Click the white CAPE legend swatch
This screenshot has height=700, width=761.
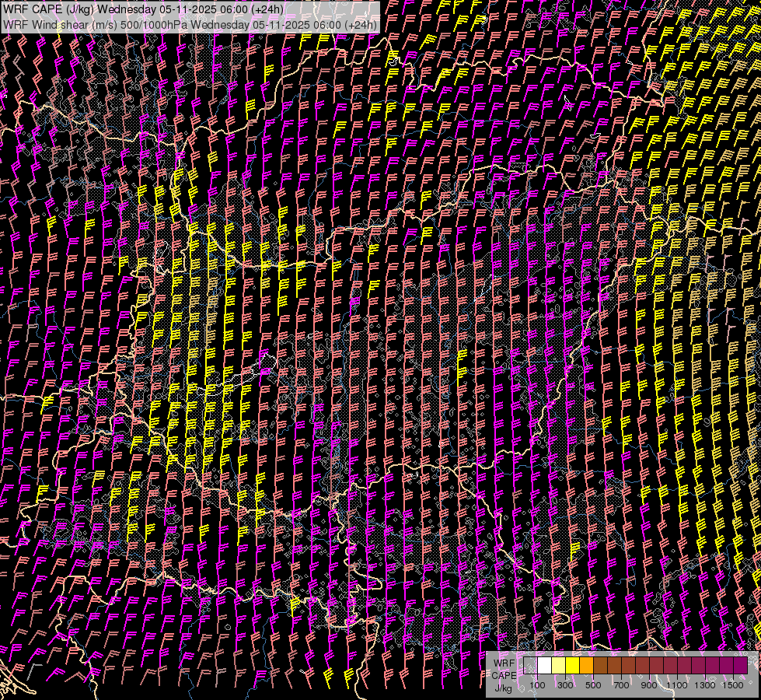click(544, 666)
